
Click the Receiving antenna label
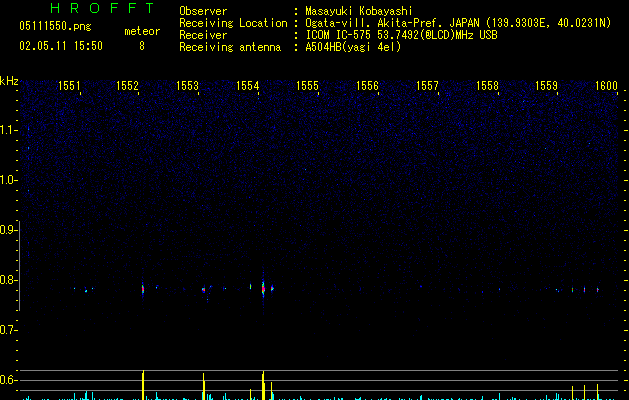tap(230, 47)
